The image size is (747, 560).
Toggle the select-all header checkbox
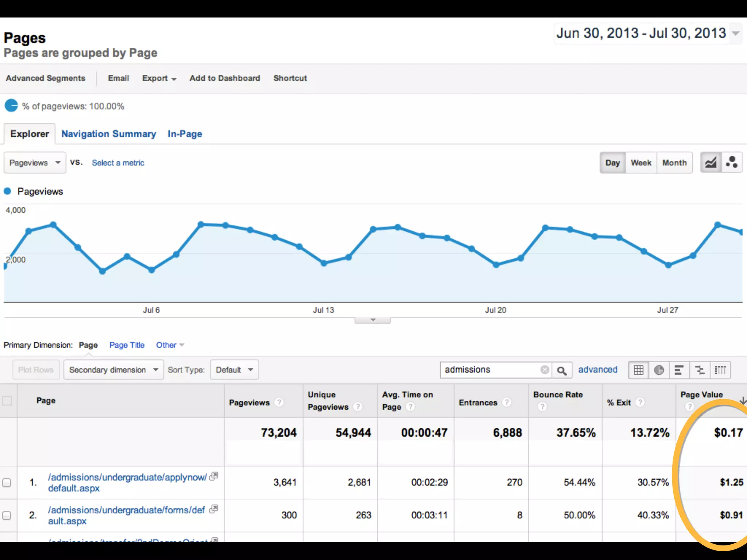point(7,401)
